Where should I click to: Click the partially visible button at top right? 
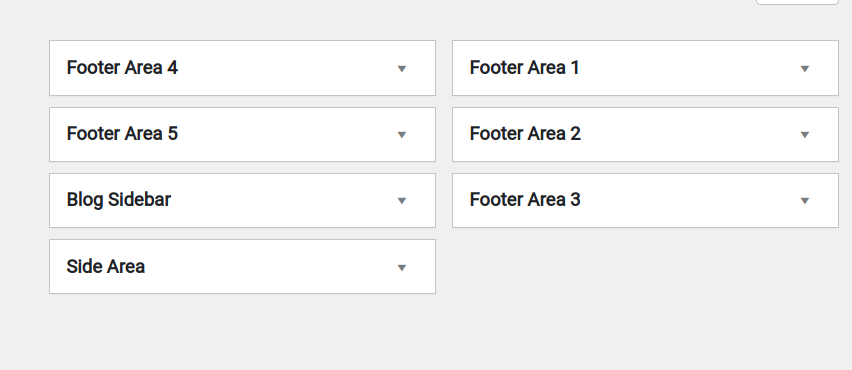tap(797, 2)
